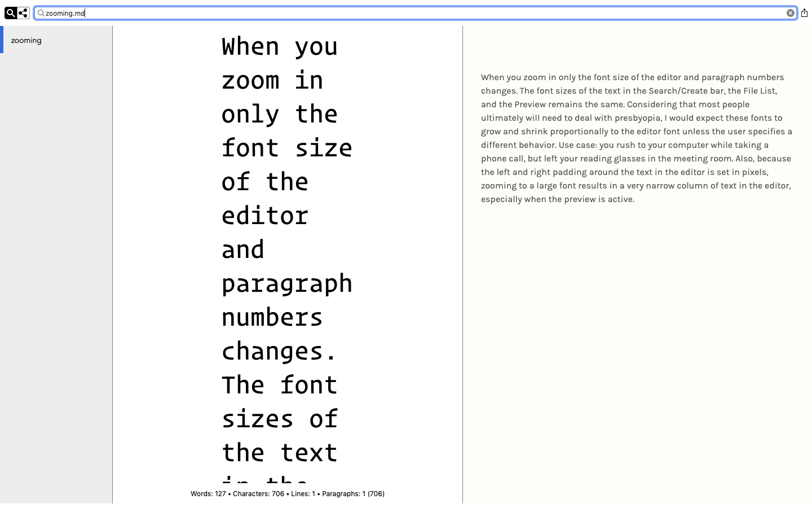Click the Characters: 706 status bar counter
The height and width of the screenshot is (508, 812).
258,494
